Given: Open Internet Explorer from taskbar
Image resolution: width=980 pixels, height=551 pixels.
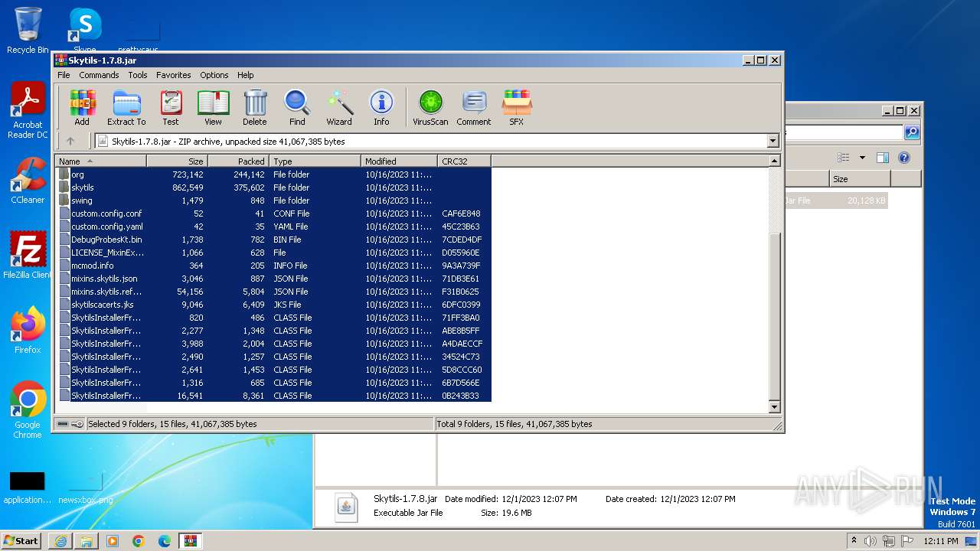Looking at the screenshot, I should pyautogui.click(x=60, y=541).
